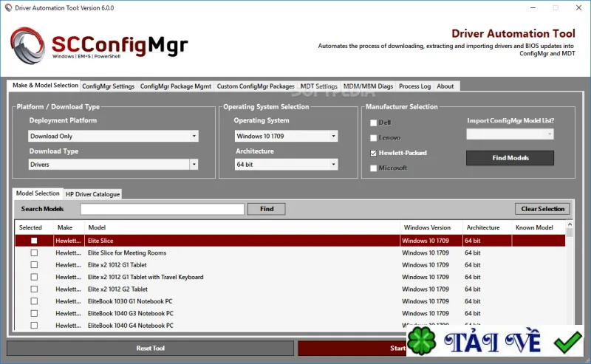The width and height of the screenshot is (591, 364).
Task: Tick the EliteBook 1040 G4 Notebook PC checkbox
Action: click(34, 325)
